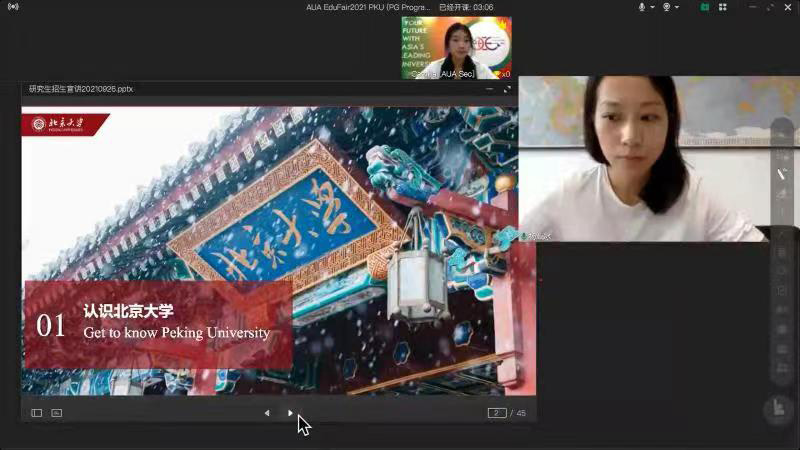Mute the microphone icon in title bar
This screenshot has height=450, width=800.
tap(642, 7)
